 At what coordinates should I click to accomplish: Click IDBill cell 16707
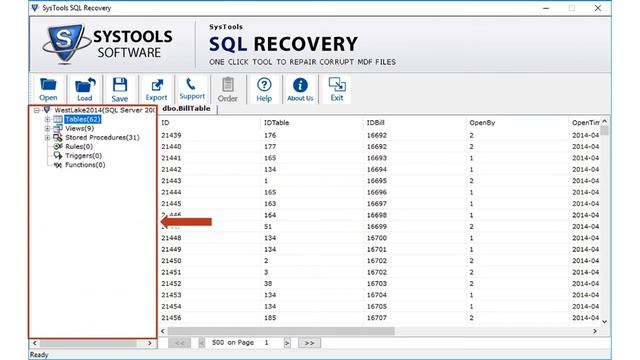tap(376, 318)
